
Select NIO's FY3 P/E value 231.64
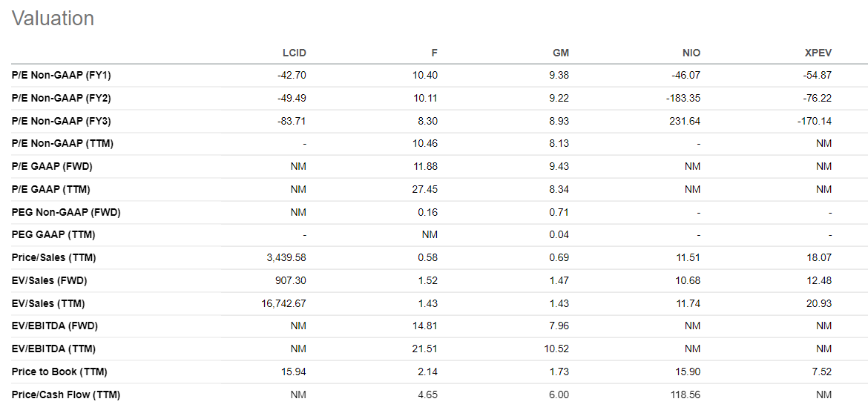coord(684,121)
